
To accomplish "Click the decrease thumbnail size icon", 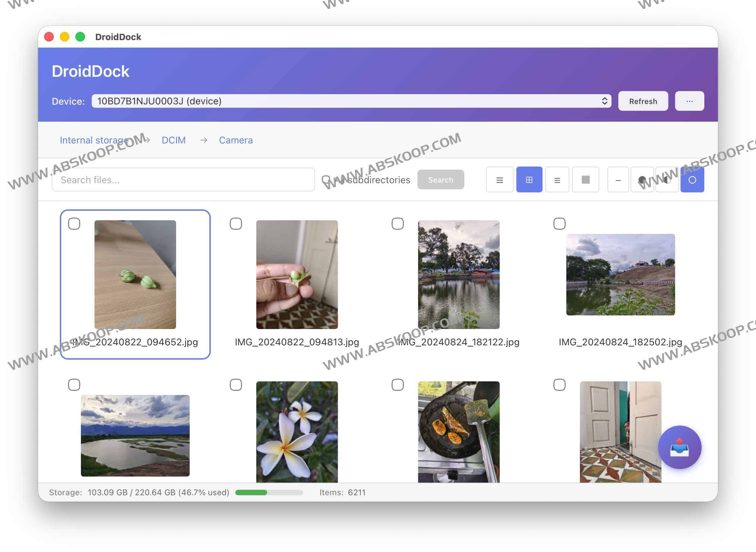I will point(618,179).
